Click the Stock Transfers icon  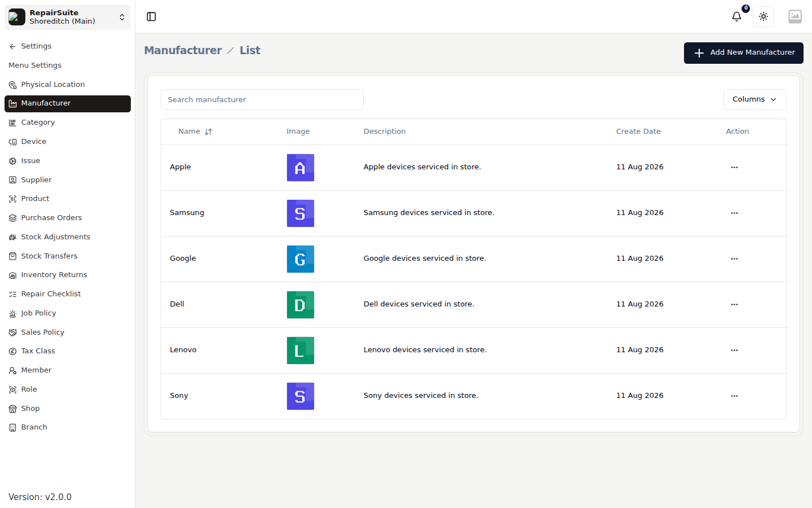coord(12,256)
